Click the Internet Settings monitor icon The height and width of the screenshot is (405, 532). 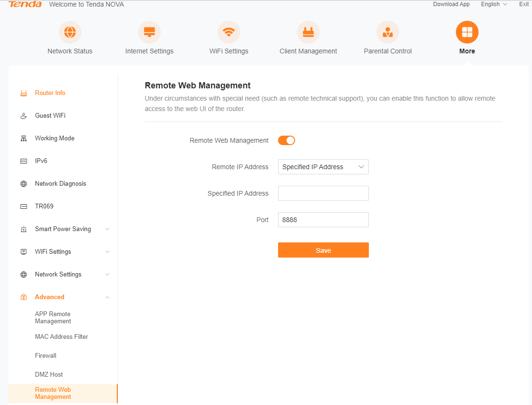149,32
